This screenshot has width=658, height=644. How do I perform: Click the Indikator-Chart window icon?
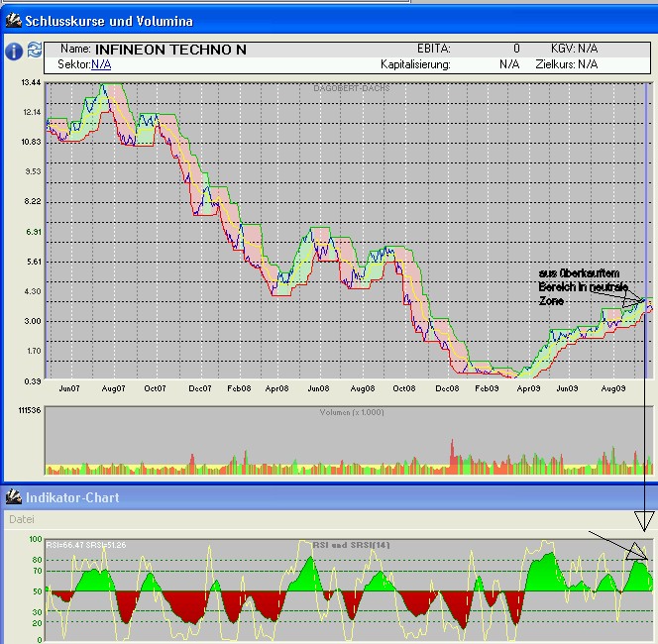click(14, 496)
